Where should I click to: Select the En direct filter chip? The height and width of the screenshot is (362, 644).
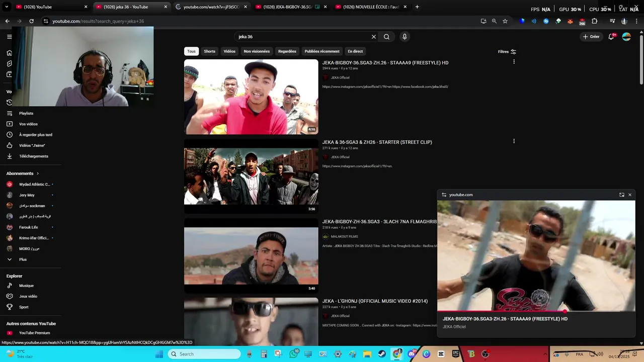(355, 51)
